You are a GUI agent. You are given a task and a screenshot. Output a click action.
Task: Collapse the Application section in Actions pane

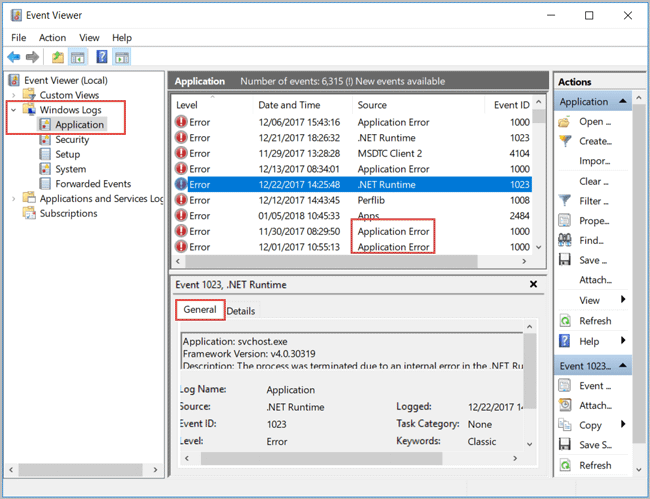coord(623,102)
